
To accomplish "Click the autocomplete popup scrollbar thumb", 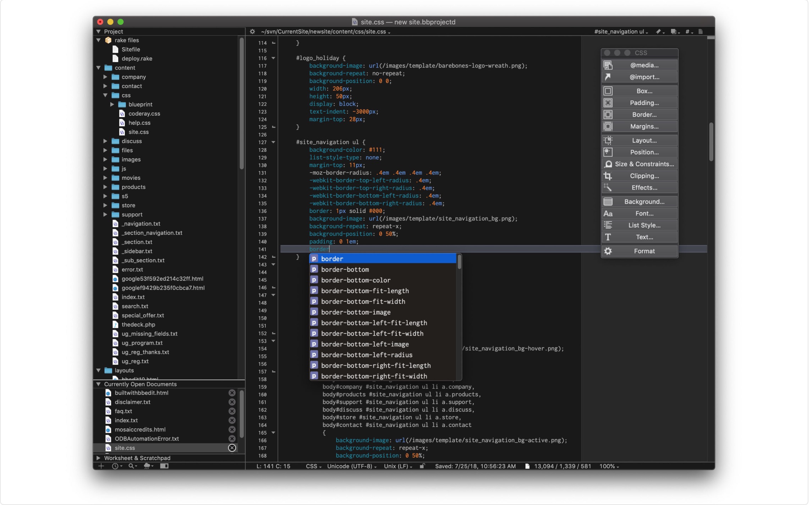I will [x=459, y=262].
